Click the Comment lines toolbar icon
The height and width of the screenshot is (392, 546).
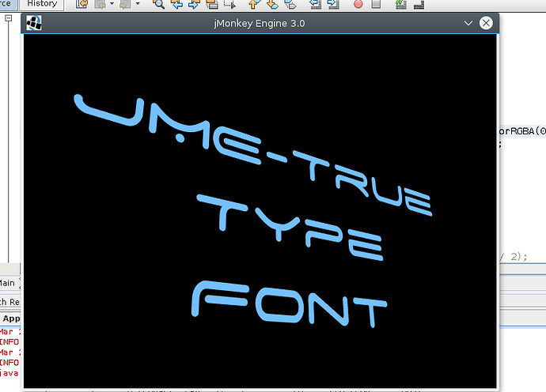[401, 4]
